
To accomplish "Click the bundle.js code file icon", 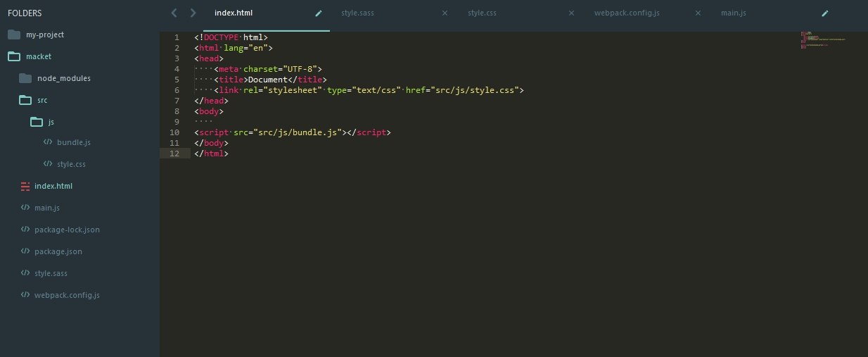I will (48, 142).
